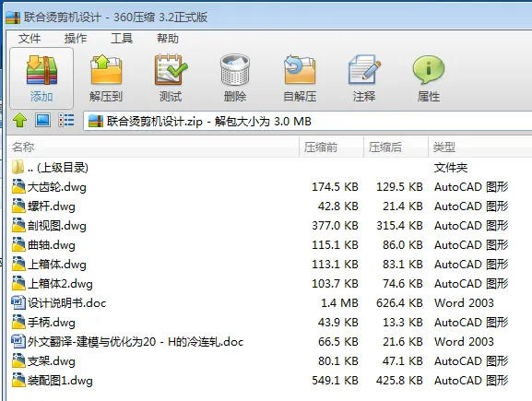Click the 大齿轮.dwg file icon

(18, 186)
